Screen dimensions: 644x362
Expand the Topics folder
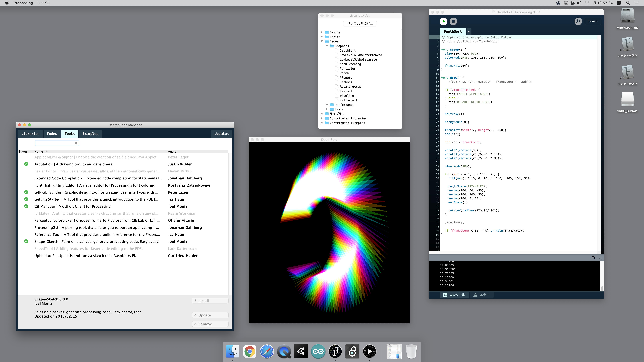click(x=322, y=37)
